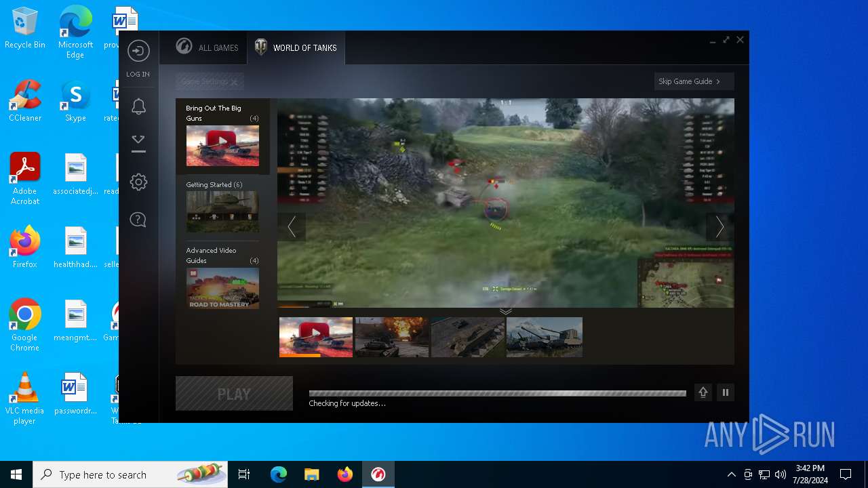Maximize the Game Center window

click(x=726, y=40)
